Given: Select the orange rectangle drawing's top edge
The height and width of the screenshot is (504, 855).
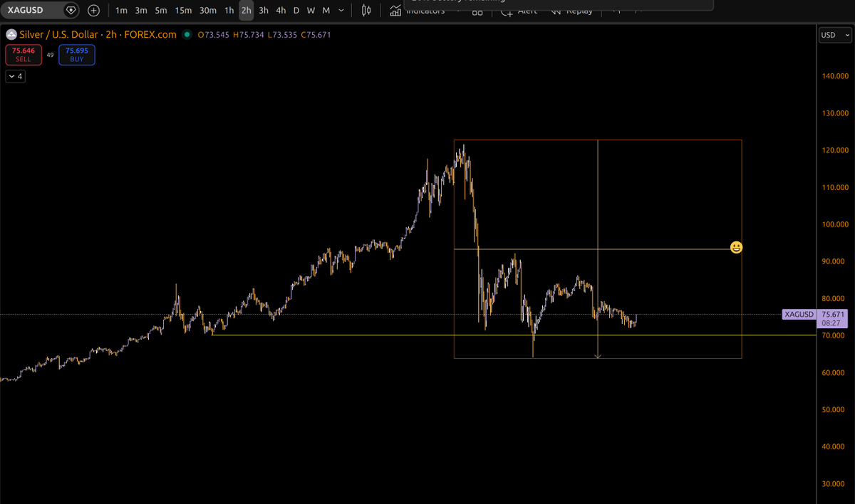Looking at the screenshot, I should pos(598,140).
